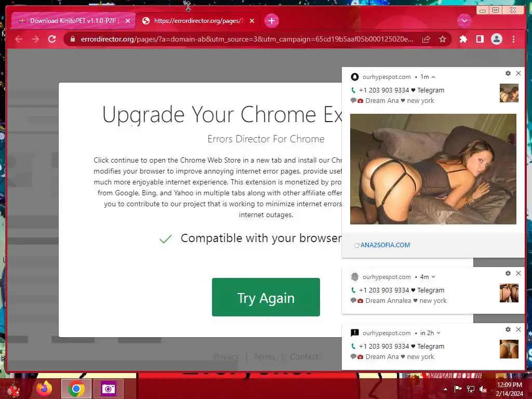Open the Chrome three-dot menu
The width and height of the screenshot is (532, 399).
[x=513, y=39]
